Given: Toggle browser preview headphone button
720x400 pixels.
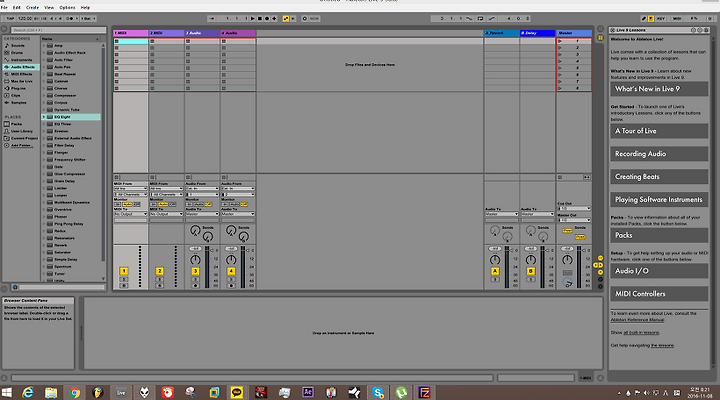Looking at the screenshot, I should (x=15, y=287).
